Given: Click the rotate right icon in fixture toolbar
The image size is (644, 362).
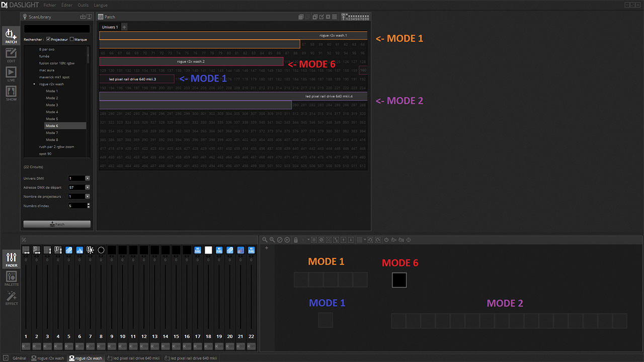Looking at the screenshot, I should (x=377, y=240).
